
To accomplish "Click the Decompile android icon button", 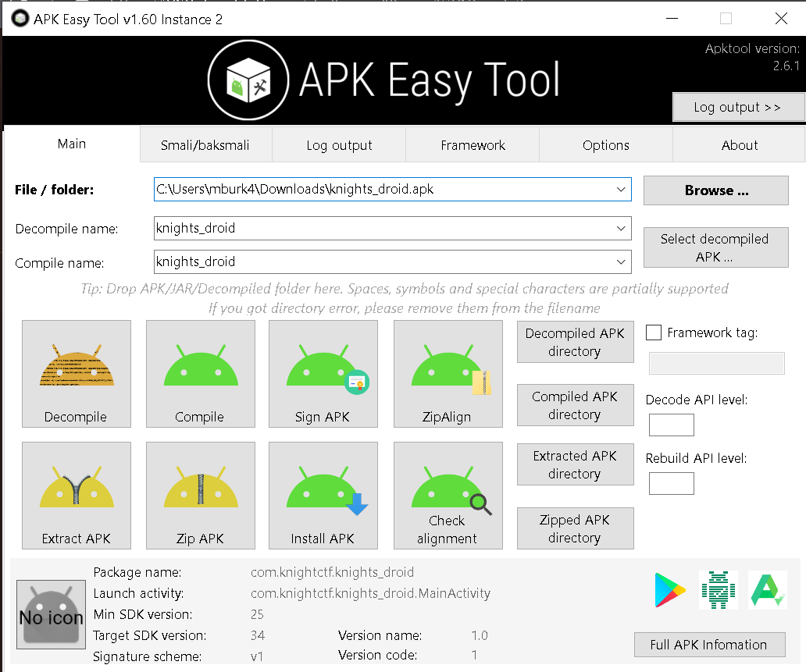I will (76, 374).
